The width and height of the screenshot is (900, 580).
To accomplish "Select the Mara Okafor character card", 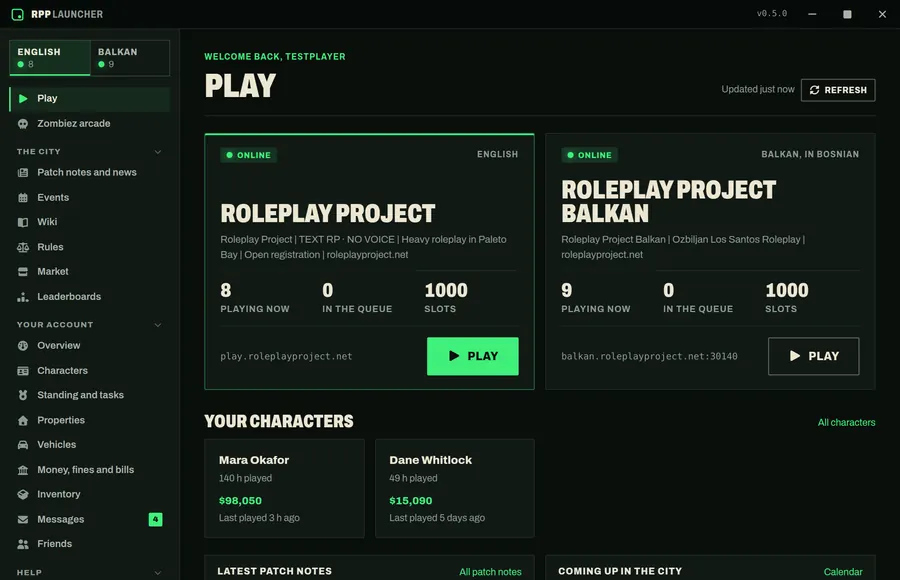I will 284,489.
